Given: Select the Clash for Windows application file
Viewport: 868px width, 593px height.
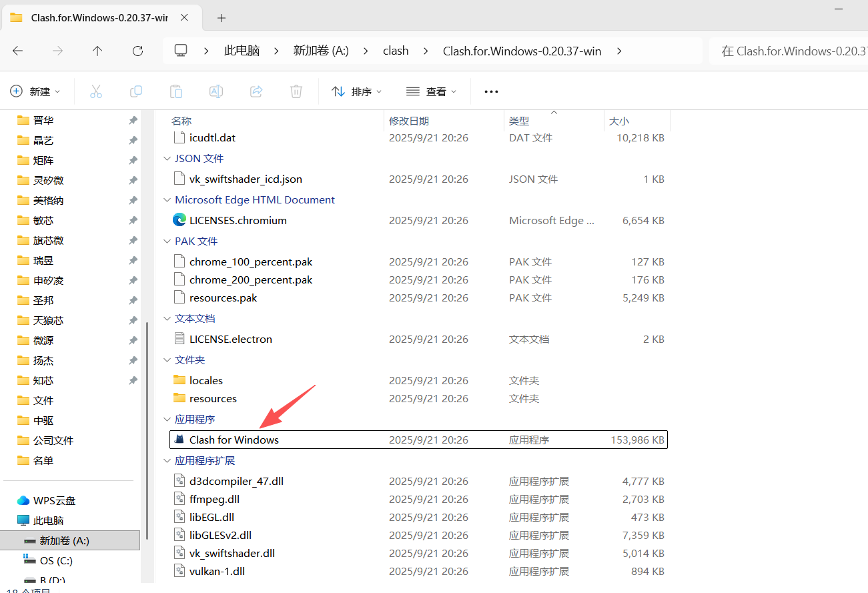Looking at the screenshot, I should click(x=234, y=440).
